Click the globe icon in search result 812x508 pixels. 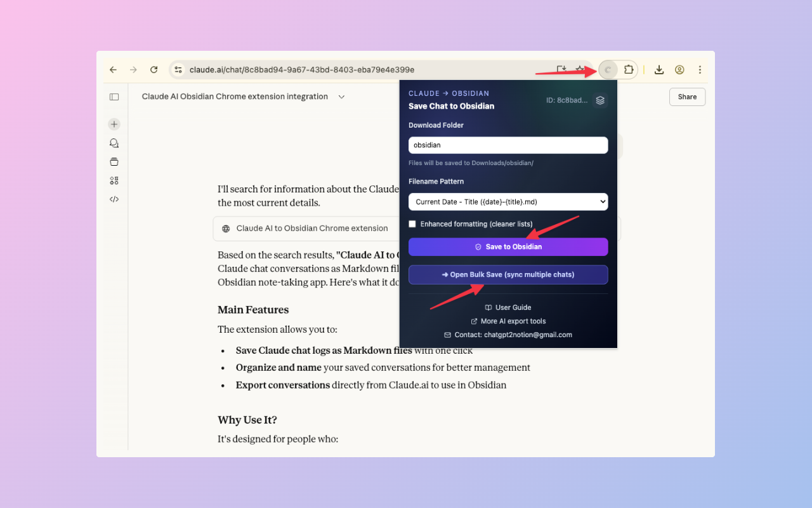(x=226, y=229)
